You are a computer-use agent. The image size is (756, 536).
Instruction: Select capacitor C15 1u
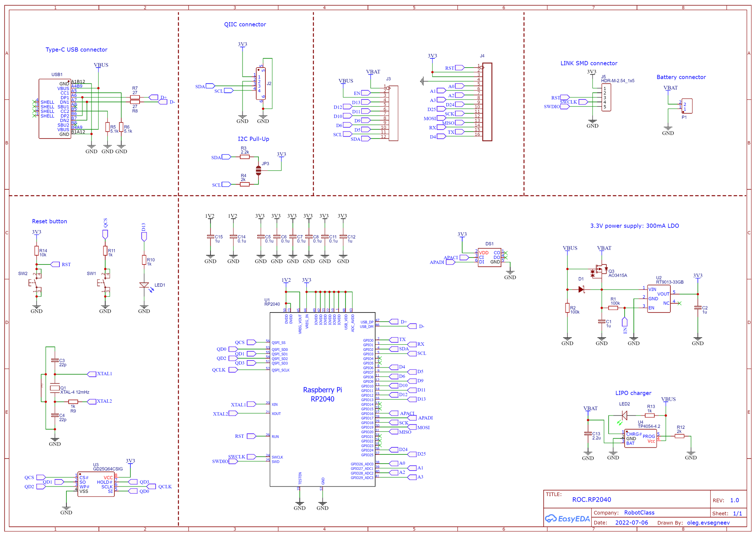tap(210, 237)
